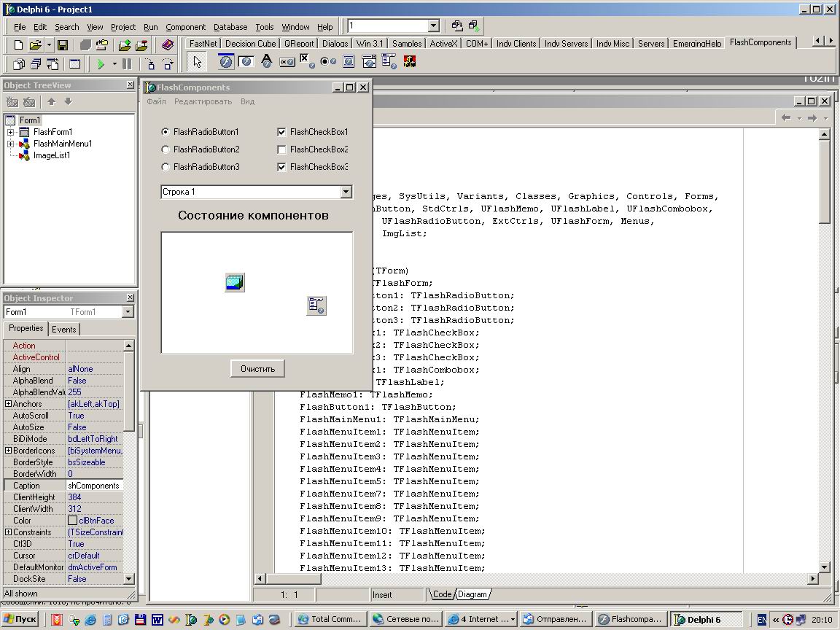Open Object Inspector Form1 component dropdown
The height and width of the screenshot is (630, 840).
(128, 312)
